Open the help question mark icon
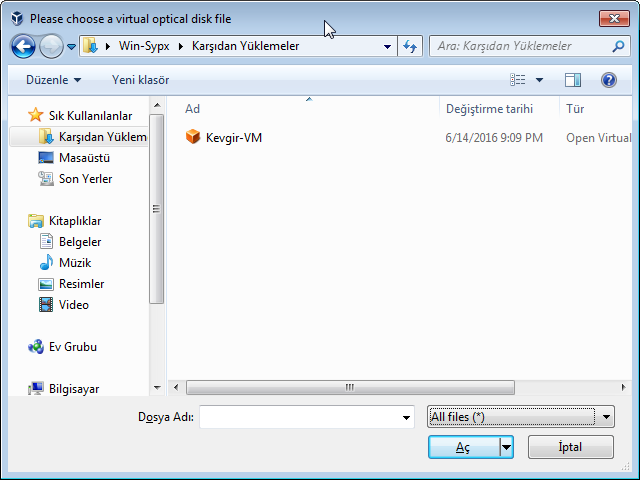The height and width of the screenshot is (480, 640). tap(608, 80)
